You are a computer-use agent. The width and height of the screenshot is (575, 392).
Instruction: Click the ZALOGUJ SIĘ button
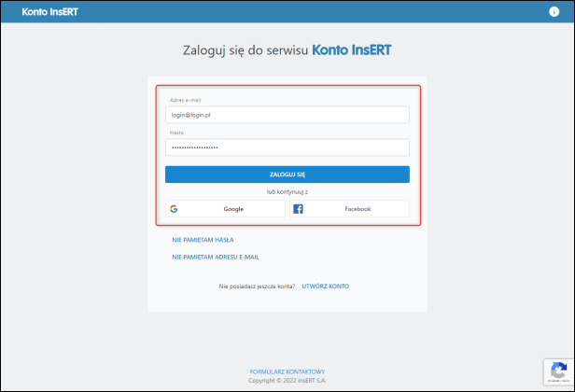point(287,175)
